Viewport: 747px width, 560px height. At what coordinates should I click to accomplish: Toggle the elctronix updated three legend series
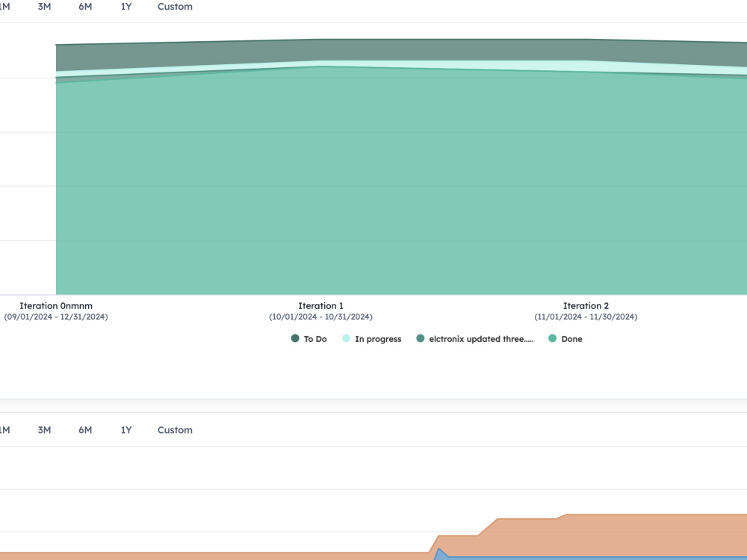pos(475,338)
